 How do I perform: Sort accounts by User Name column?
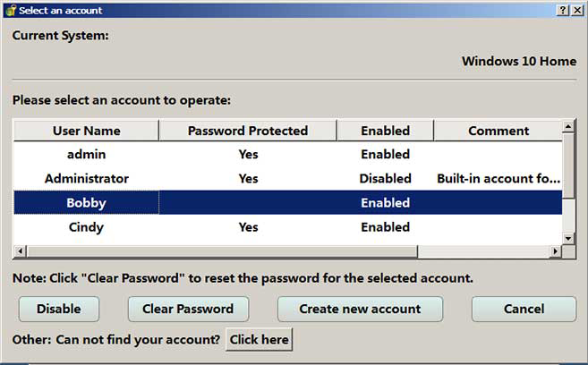(x=86, y=131)
